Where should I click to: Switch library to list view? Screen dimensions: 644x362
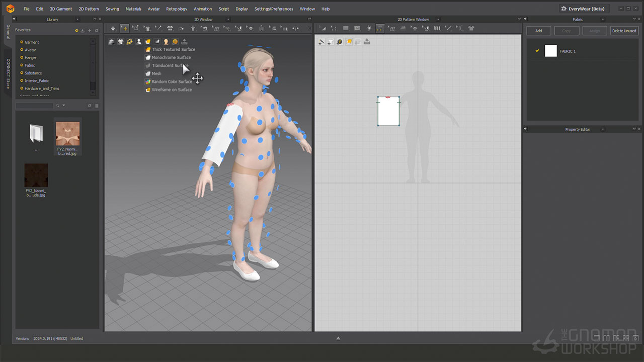97,106
